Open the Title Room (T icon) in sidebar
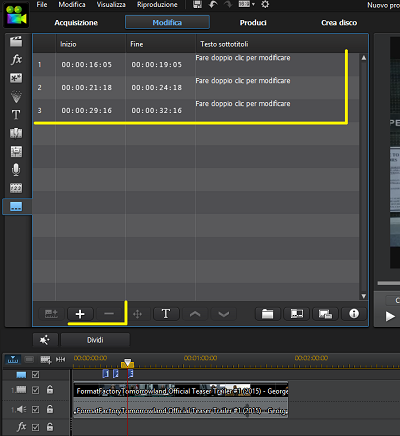 pos(16,115)
